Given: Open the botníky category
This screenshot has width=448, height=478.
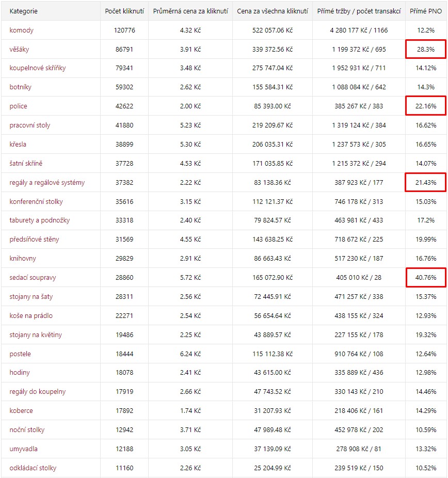Looking at the screenshot, I should pos(21,87).
